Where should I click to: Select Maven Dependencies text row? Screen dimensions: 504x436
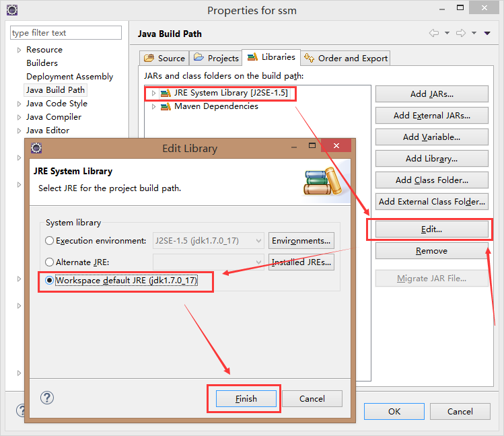point(216,106)
